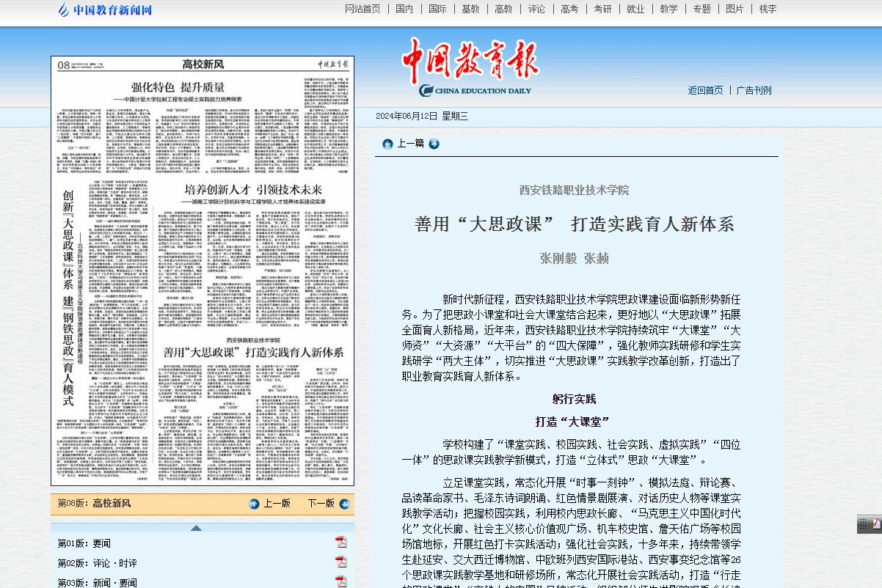Go to the 高教 section in top navigation
The height and width of the screenshot is (588, 882).
(x=503, y=9)
